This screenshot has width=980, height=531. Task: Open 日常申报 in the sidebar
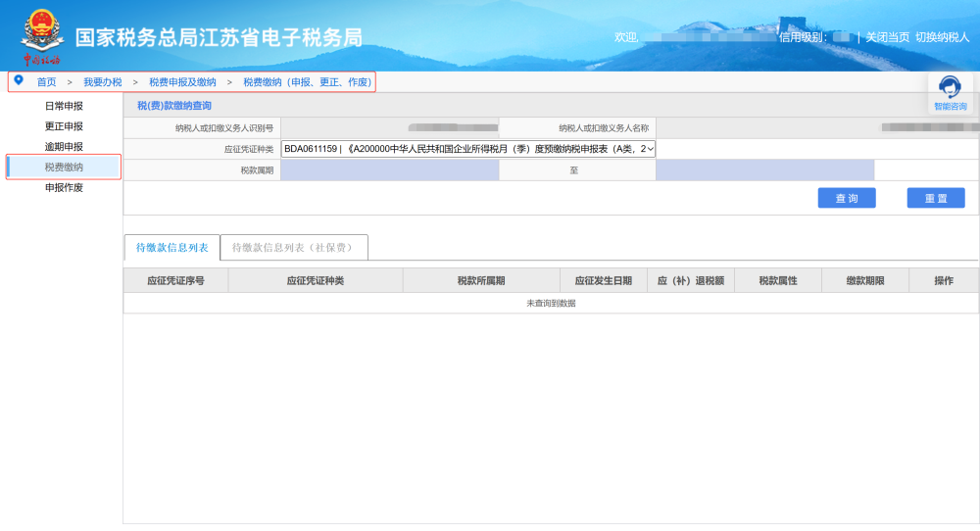(64, 106)
